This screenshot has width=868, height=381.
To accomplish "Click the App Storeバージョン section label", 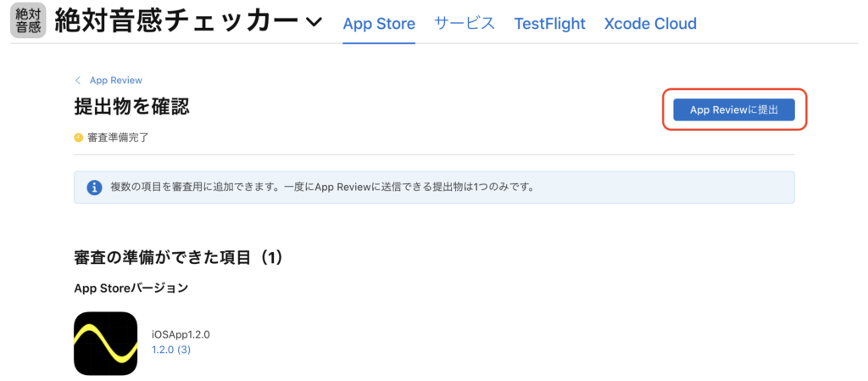I will coord(131,289).
